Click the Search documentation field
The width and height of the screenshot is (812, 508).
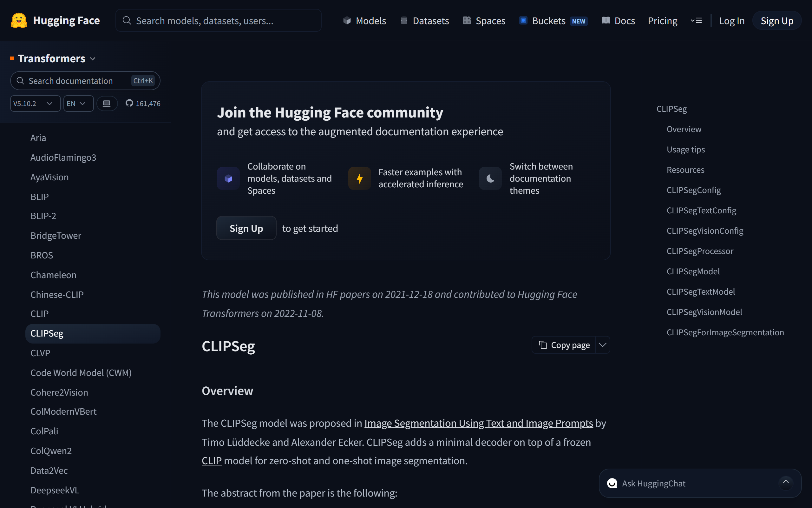85,81
